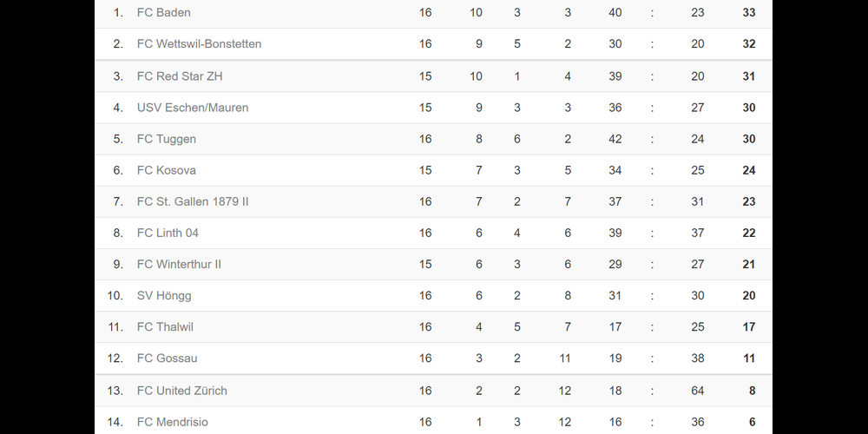The image size is (868, 434).
Task: Click FC Baden's 33 points value
Action: click(x=748, y=13)
